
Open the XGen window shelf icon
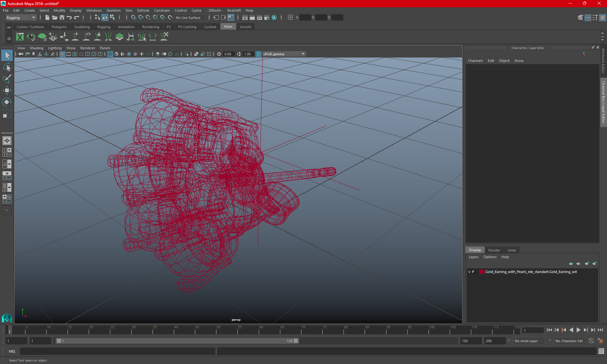20,37
